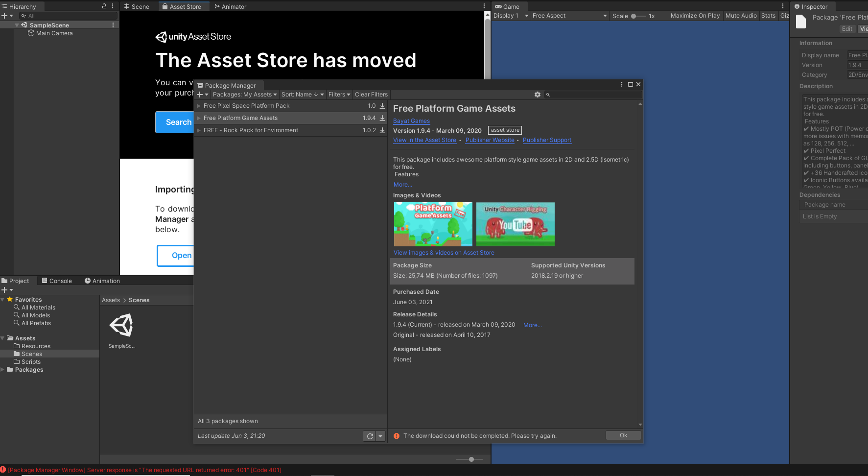
Task: Click the All Models search icon
Action: [17, 315]
